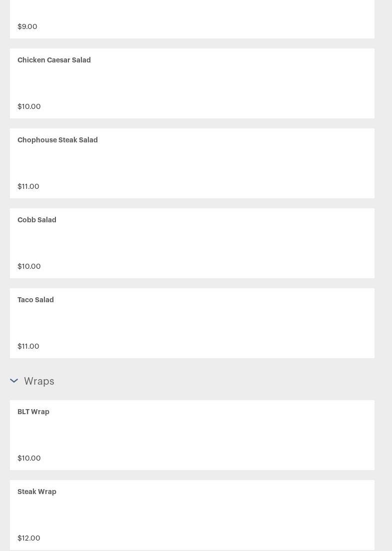Click the Chophouse Steak Salad $11.00 price
The height and width of the screenshot is (551, 392).
click(28, 186)
